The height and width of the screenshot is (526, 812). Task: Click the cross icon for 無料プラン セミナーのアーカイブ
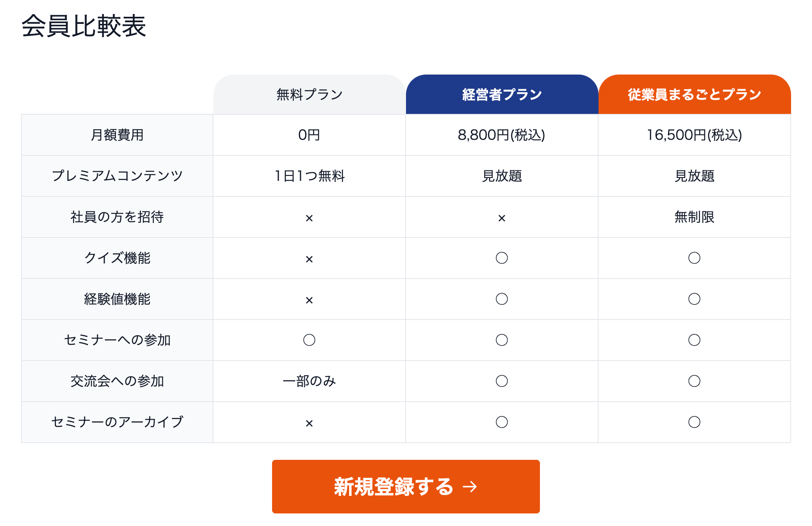309,423
